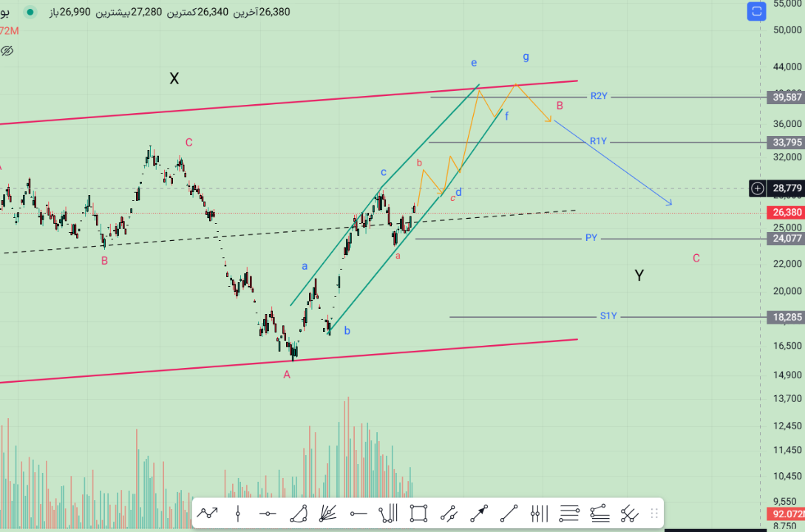Image resolution: width=805 pixels, height=532 pixels.
Task: Click the plus button beside 28,779
Action: point(758,188)
